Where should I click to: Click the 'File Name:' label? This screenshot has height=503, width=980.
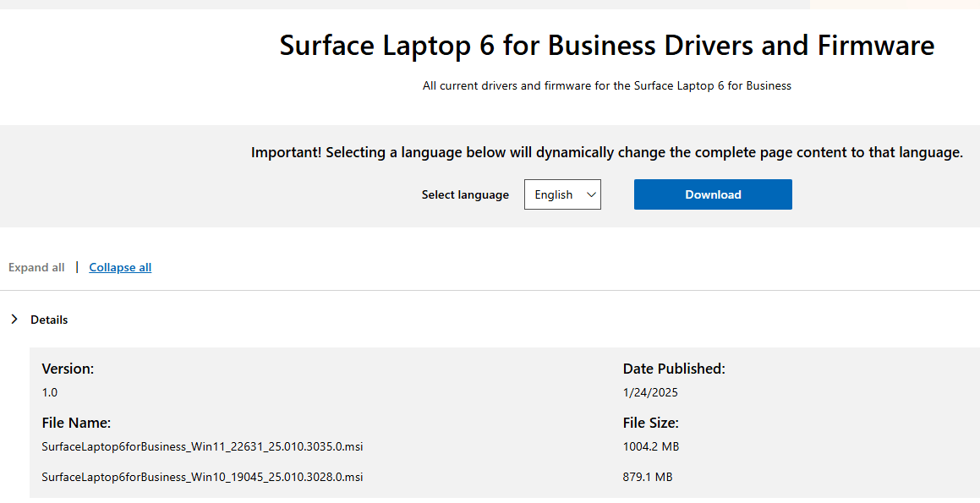coord(76,423)
